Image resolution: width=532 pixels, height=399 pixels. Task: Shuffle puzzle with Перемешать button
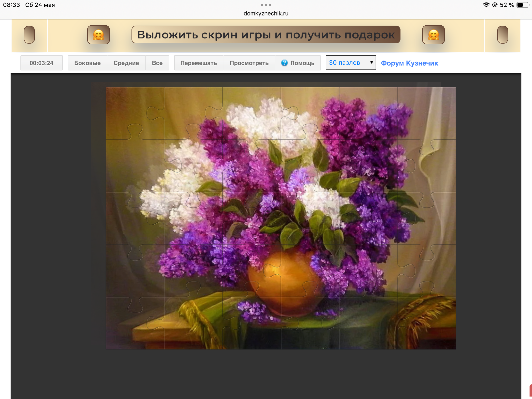click(x=199, y=63)
